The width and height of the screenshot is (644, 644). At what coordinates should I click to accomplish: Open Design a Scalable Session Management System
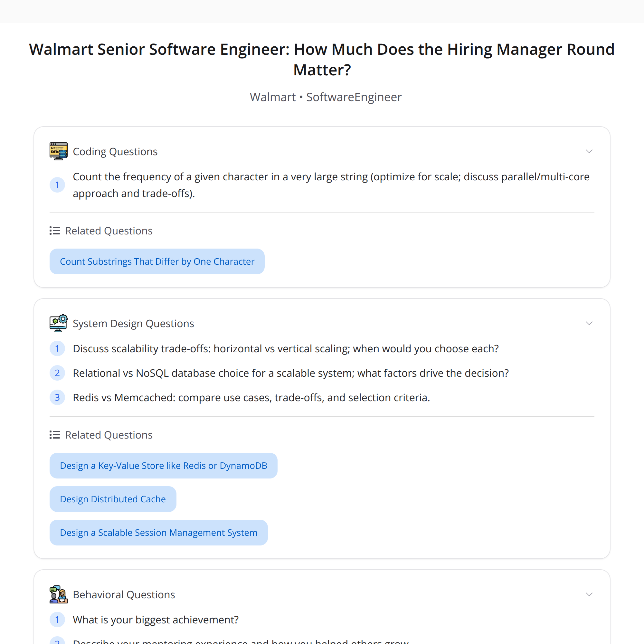(158, 532)
